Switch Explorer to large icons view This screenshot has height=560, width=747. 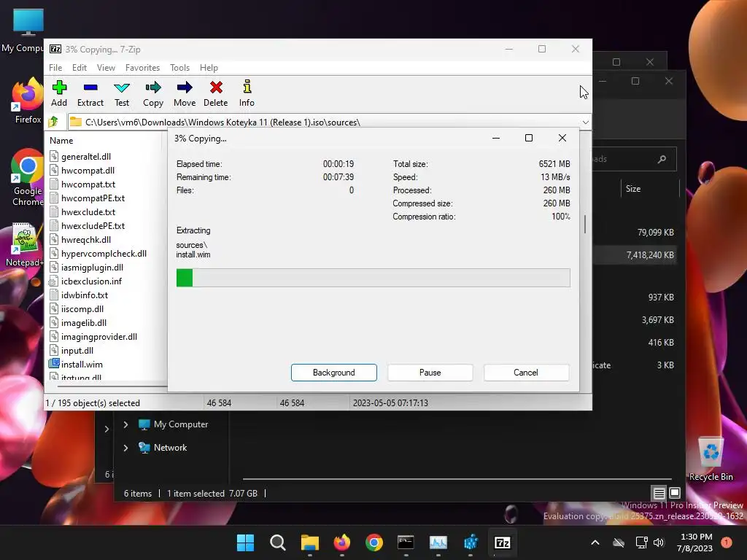(x=675, y=492)
